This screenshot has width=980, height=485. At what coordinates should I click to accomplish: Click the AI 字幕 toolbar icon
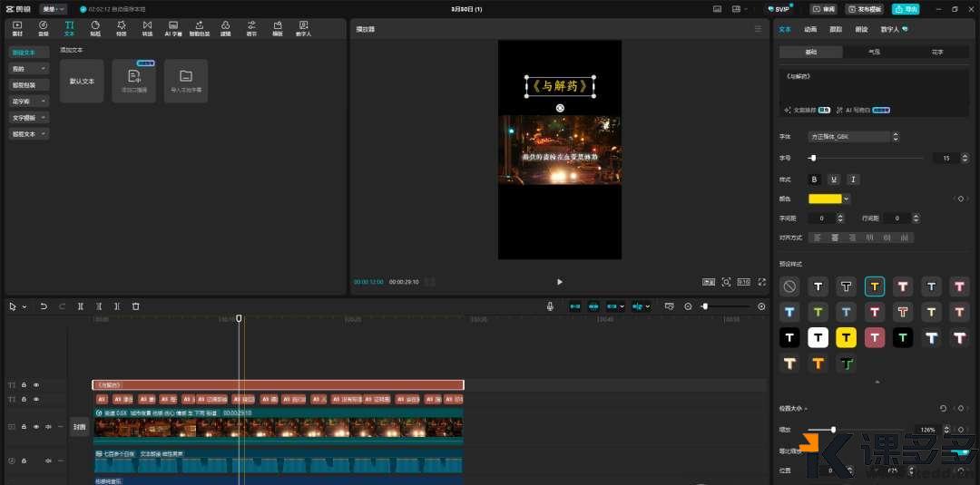pos(173,28)
